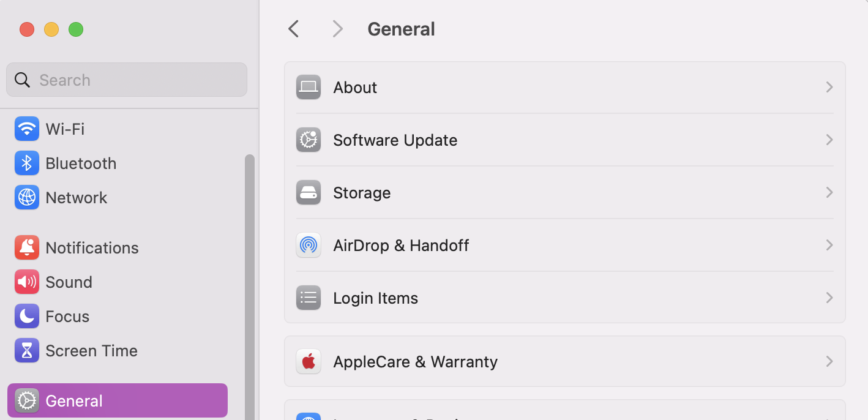The width and height of the screenshot is (868, 420).
Task: Click the Software Update gear icon
Action: click(x=309, y=140)
